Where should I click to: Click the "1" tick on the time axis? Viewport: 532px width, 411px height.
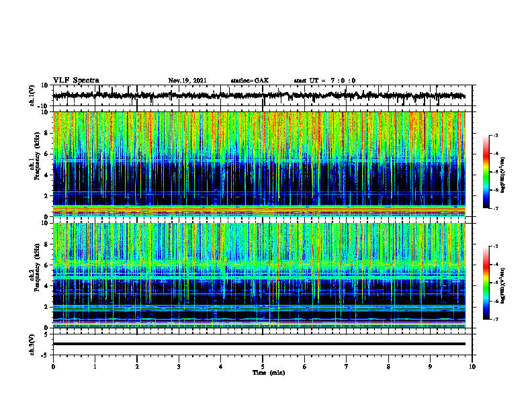click(95, 367)
